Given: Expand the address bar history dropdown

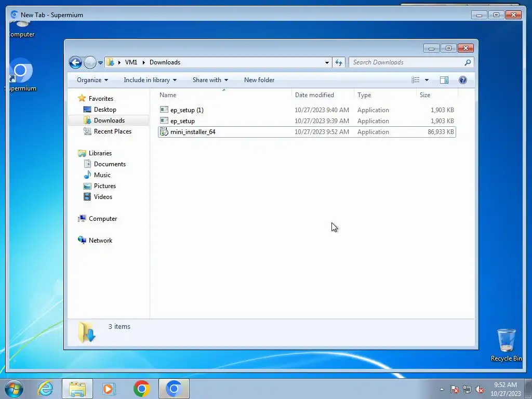Looking at the screenshot, I should (x=327, y=62).
